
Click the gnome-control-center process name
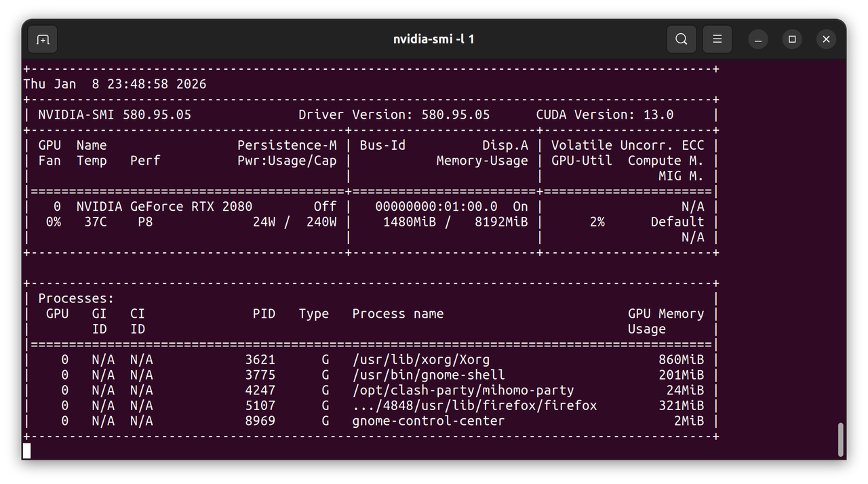pos(429,421)
